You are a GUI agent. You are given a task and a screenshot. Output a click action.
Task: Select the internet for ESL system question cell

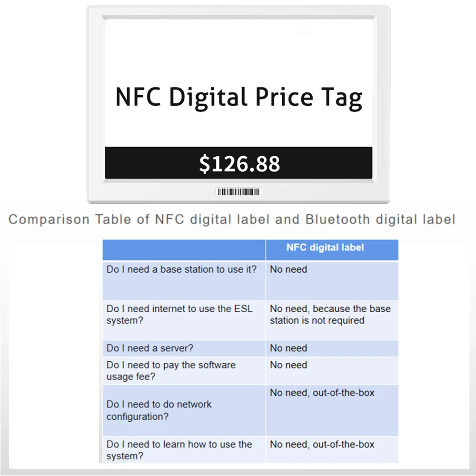(x=180, y=315)
